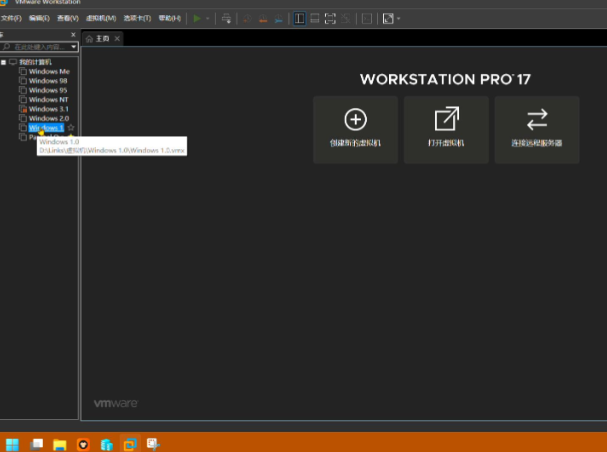Close the Home tab

click(x=117, y=38)
